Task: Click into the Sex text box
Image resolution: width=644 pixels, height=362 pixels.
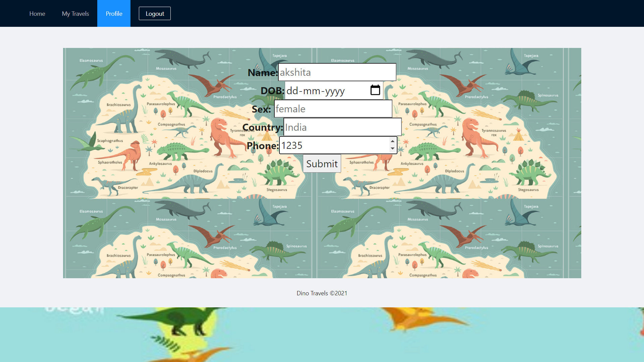Action: coord(333,109)
